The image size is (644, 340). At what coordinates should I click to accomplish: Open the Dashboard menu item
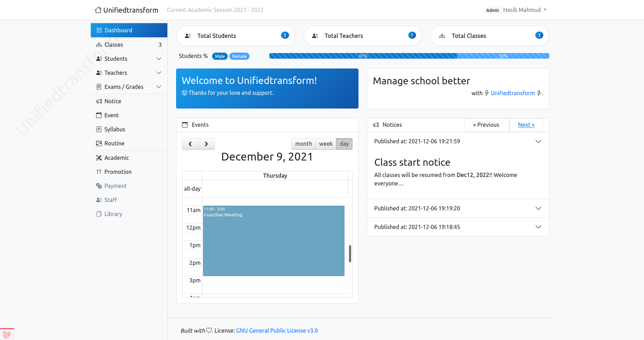coord(129,30)
